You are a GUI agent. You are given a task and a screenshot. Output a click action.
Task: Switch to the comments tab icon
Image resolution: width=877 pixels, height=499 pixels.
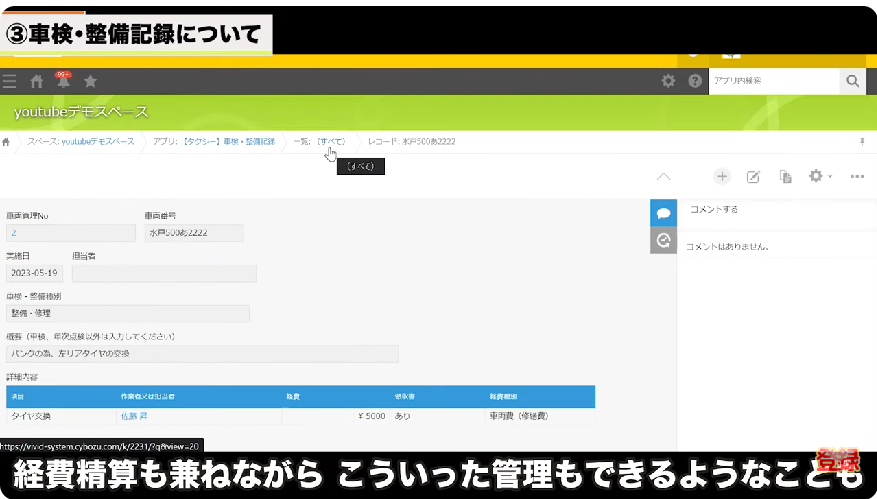click(663, 212)
